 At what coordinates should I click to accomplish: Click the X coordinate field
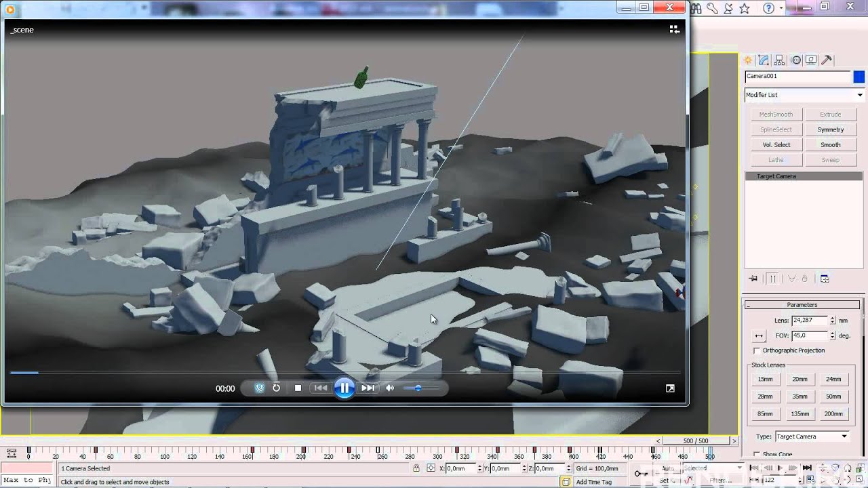[x=462, y=468]
